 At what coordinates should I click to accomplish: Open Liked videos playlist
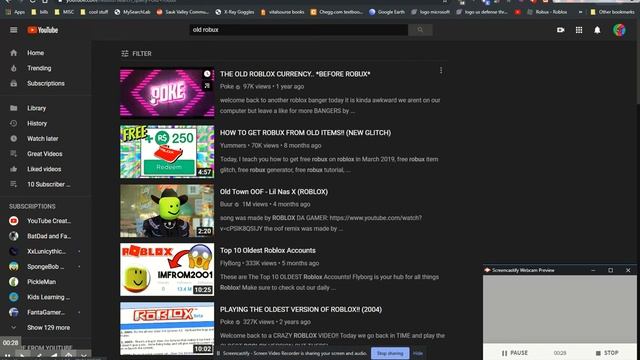pyautogui.click(x=45, y=169)
